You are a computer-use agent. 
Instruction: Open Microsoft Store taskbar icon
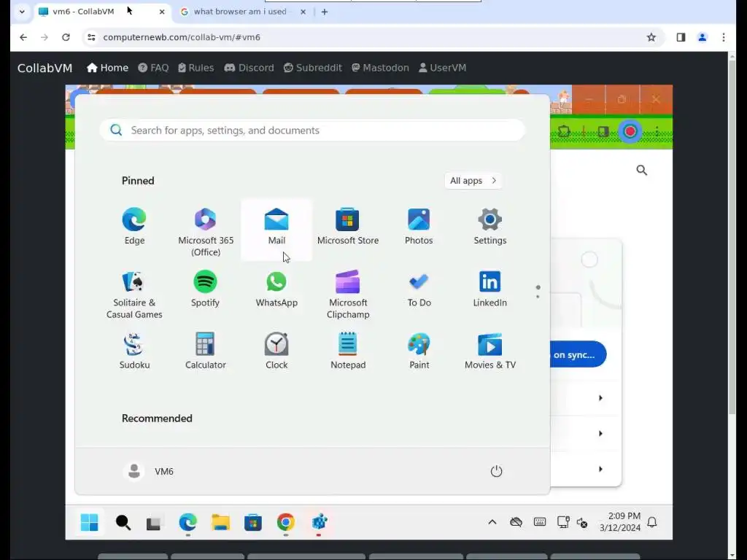pos(253,522)
